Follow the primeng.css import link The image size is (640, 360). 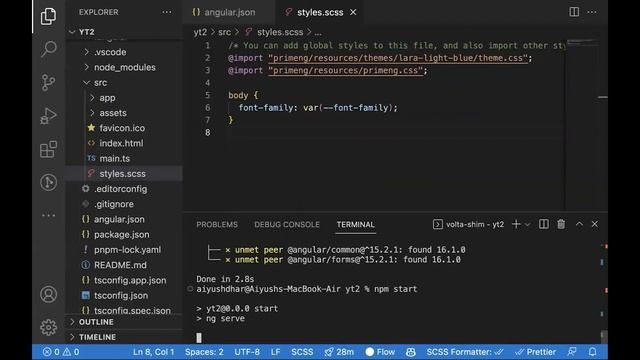(x=345, y=70)
